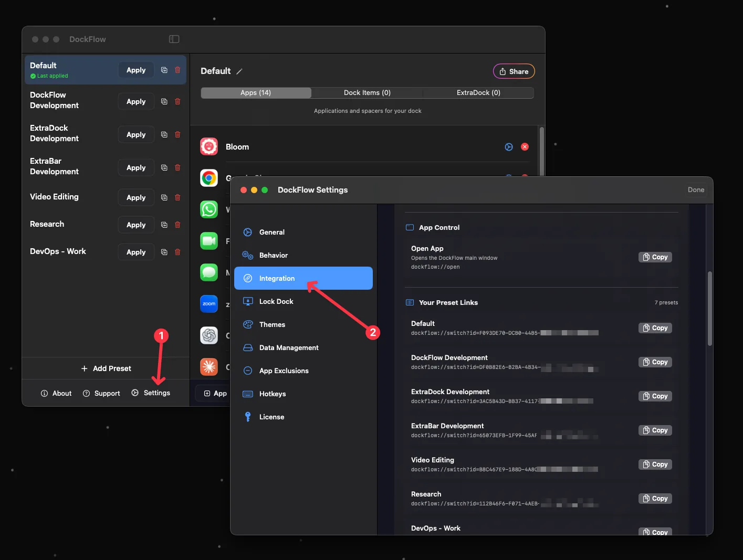Open Themes settings section
Viewport: 743px width, 560px height.
(304, 324)
